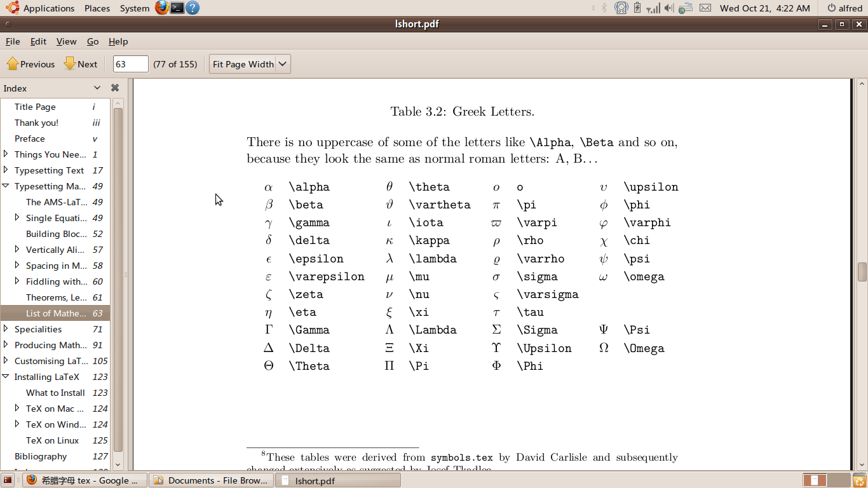Screen dimensions: 868x488
Task: Expand the Fiddling with... subsection
Action: point(17,281)
